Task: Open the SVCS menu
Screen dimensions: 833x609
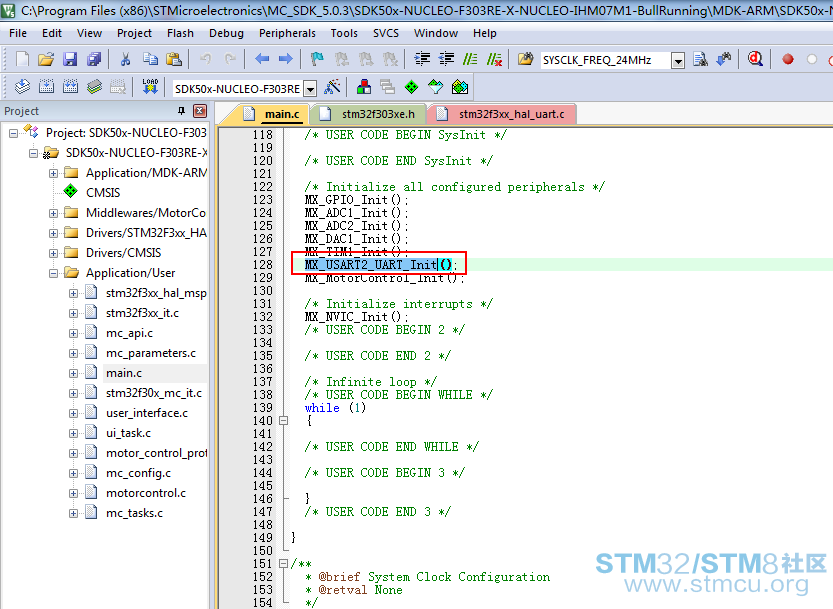Action: pos(386,33)
